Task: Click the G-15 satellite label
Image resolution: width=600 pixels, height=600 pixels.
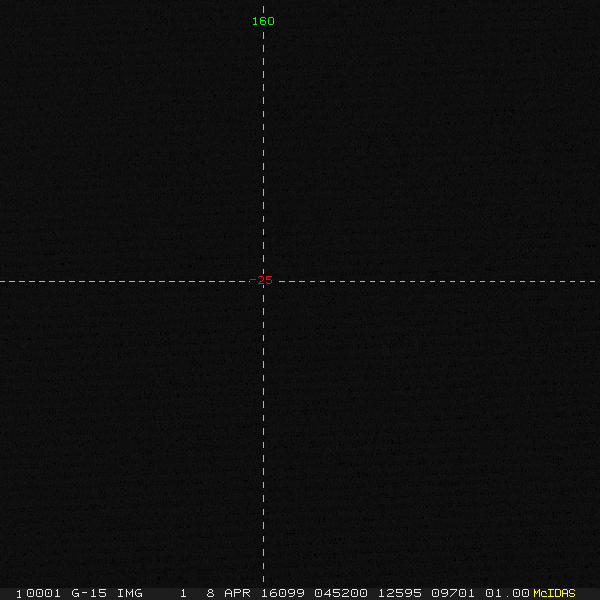Action: pyautogui.click(x=89, y=593)
